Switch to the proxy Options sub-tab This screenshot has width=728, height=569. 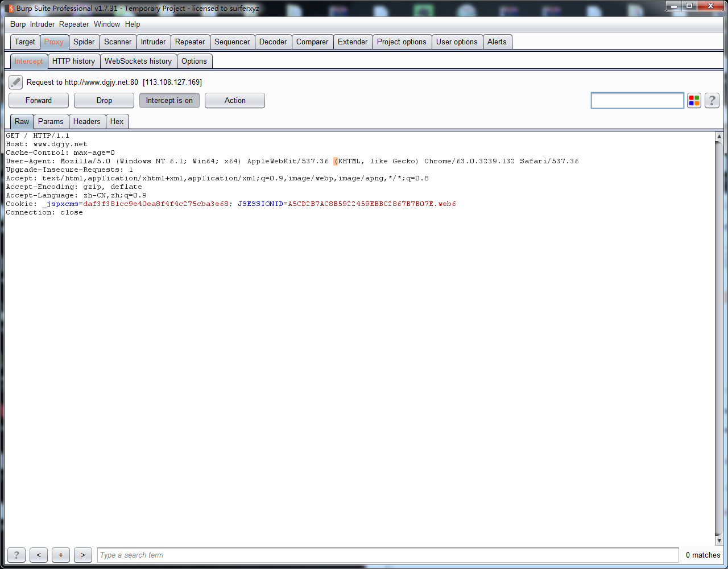(x=194, y=61)
